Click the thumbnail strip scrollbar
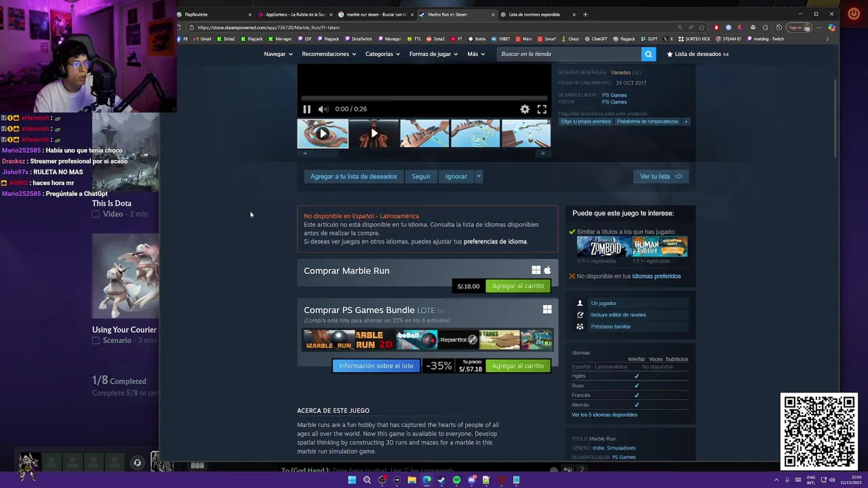The height and width of the screenshot is (488, 868). coord(424,153)
